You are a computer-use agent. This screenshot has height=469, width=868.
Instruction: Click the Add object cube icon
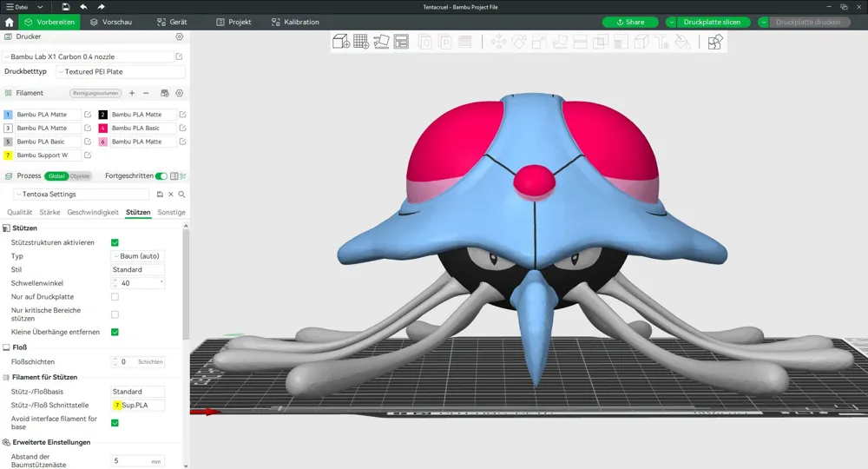341,42
